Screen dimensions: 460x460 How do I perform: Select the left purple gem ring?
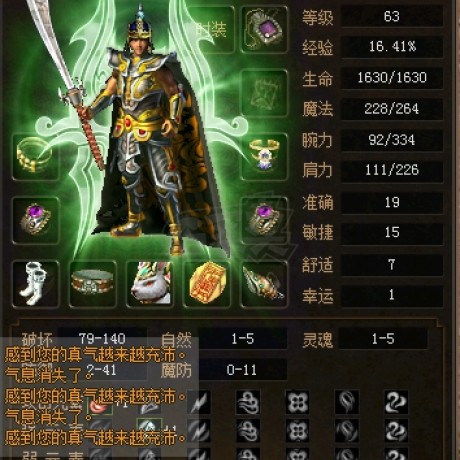click(x=36, y=220)
